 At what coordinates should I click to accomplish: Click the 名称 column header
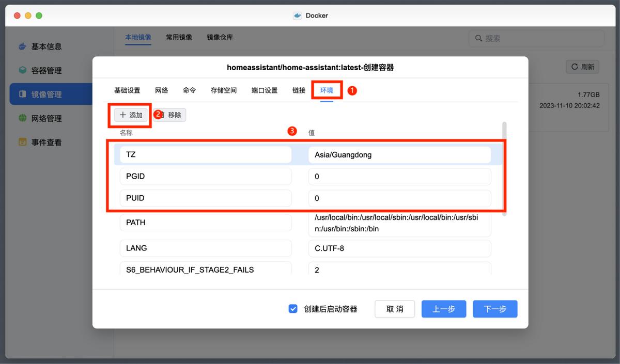pyautogui.click(x=126, y=133)
